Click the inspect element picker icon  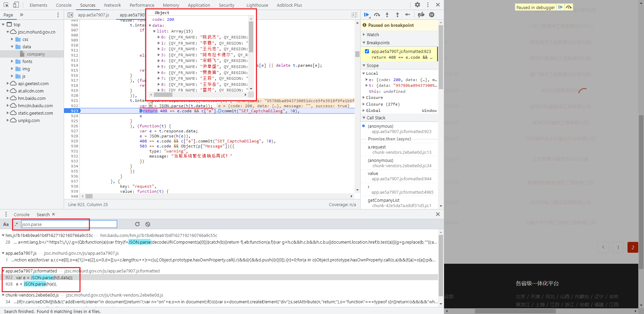coord(6,5)
